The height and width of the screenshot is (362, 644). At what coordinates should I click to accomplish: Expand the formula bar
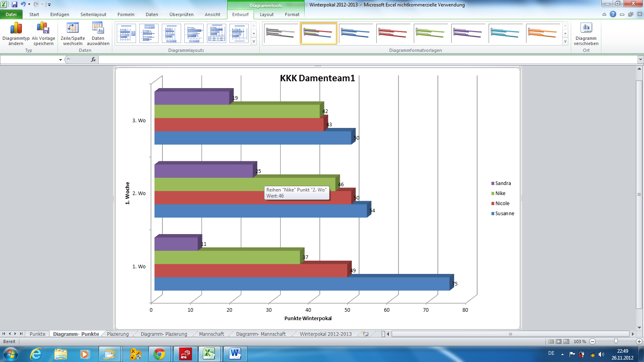(640, 60)
